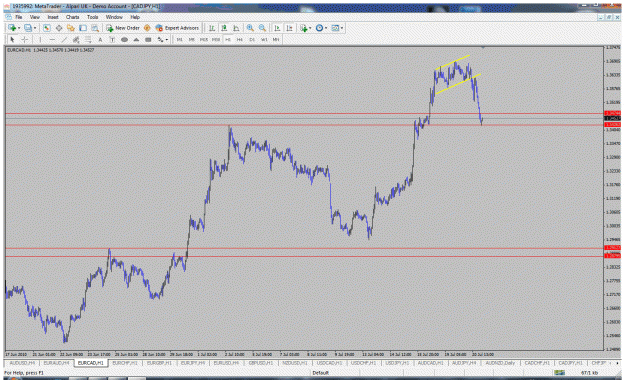Screen dimensions: 625x380
Task: Select the Text Label tool (T)
Action: pos(112,39)
